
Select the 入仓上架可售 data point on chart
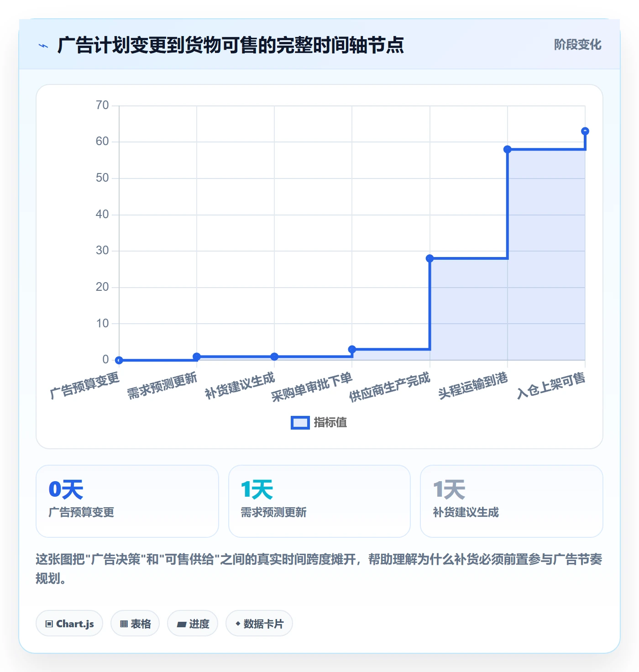tap(585, 131)
